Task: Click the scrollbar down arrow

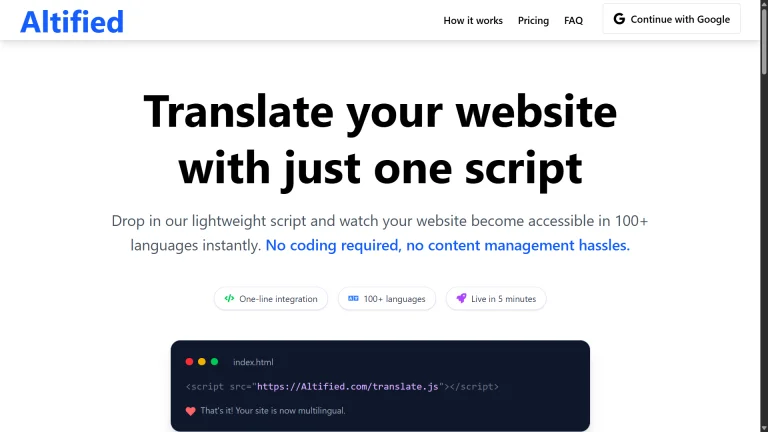Action: [764, 428]
